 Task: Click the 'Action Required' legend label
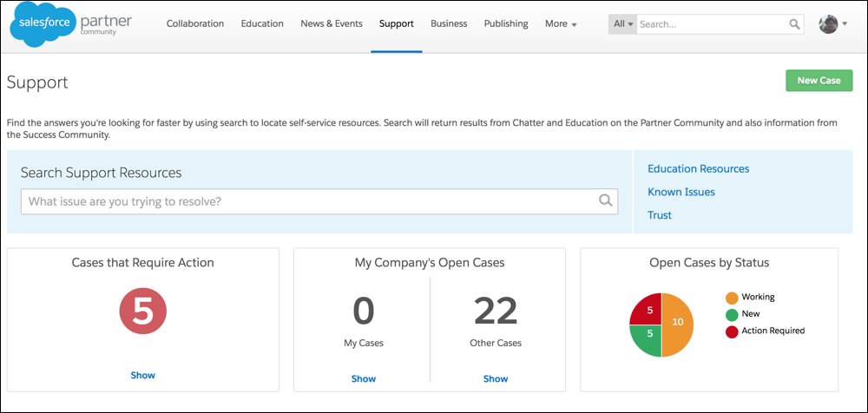coord(773,331)
